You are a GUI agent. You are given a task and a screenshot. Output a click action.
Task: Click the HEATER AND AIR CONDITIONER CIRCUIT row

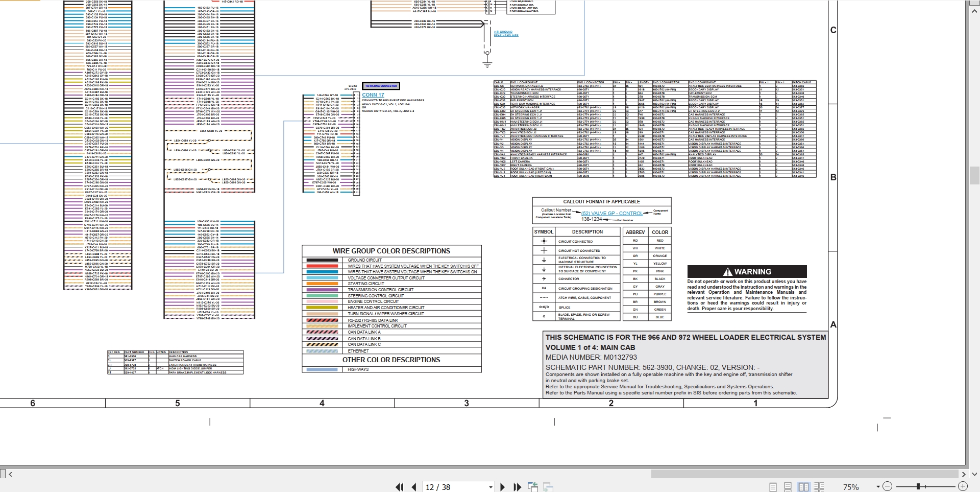pyautogui.click(x=391, y=308)
